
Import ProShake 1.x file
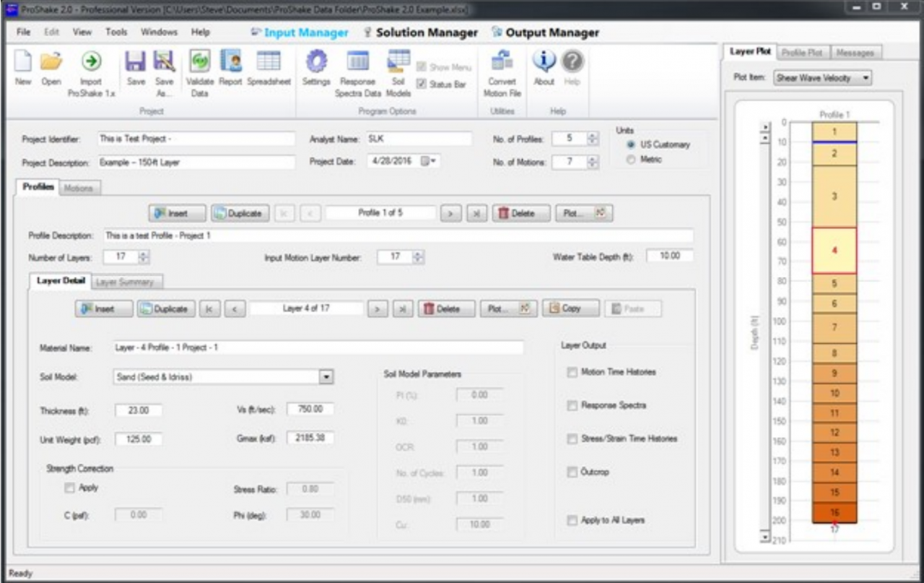(91, 74)
